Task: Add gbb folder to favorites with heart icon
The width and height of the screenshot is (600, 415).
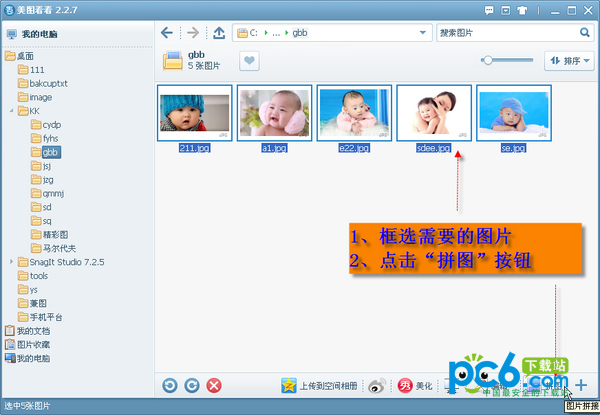Action: tap(249, 61)
